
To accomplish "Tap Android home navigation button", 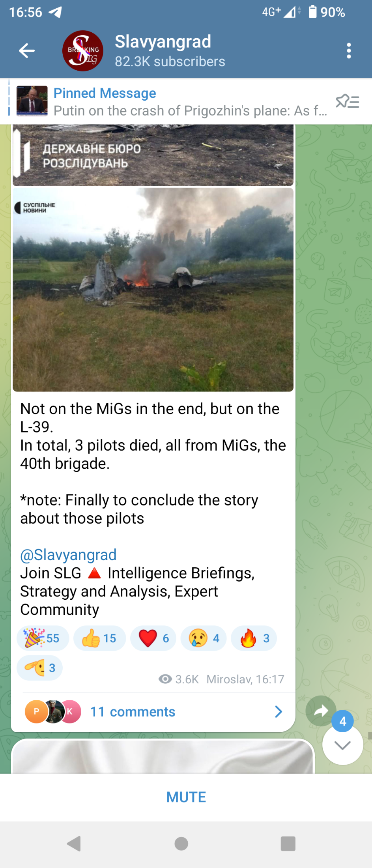I will tap(181, 844).
